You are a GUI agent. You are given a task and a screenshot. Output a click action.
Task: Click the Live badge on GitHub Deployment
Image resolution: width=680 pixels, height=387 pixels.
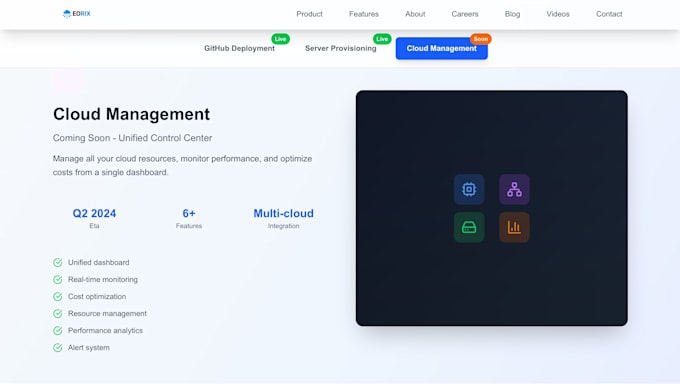(x=281, y=39)
